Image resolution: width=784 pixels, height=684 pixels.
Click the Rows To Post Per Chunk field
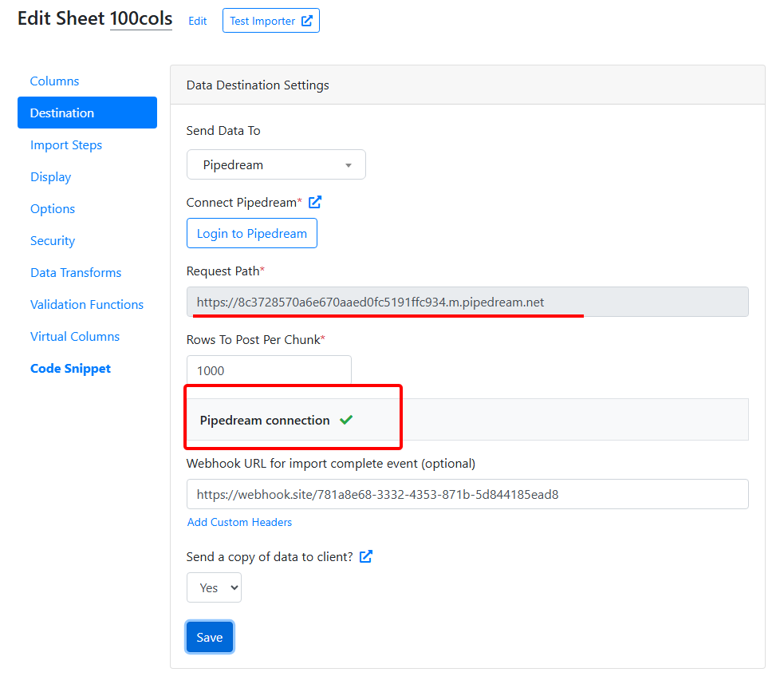tap(269, 370)
